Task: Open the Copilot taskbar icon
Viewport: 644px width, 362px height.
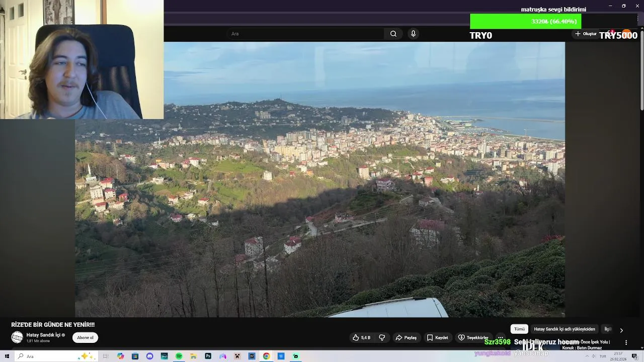Action: [120, 356]
